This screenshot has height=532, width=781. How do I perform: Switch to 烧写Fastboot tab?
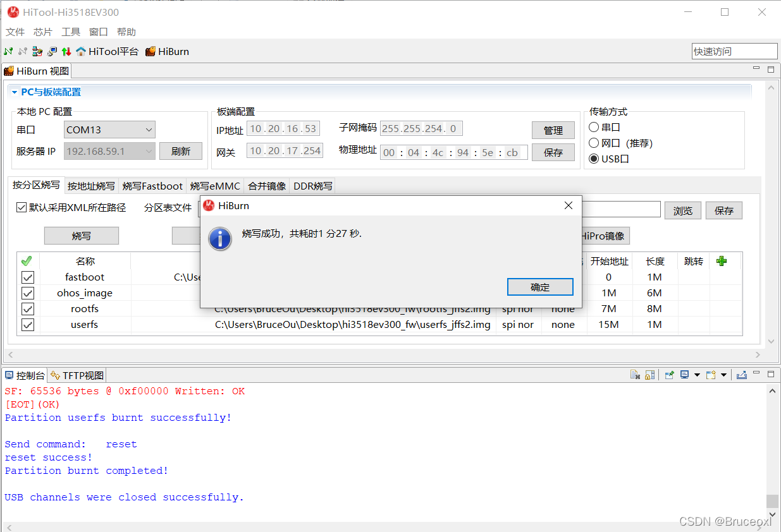coord(152,186)
